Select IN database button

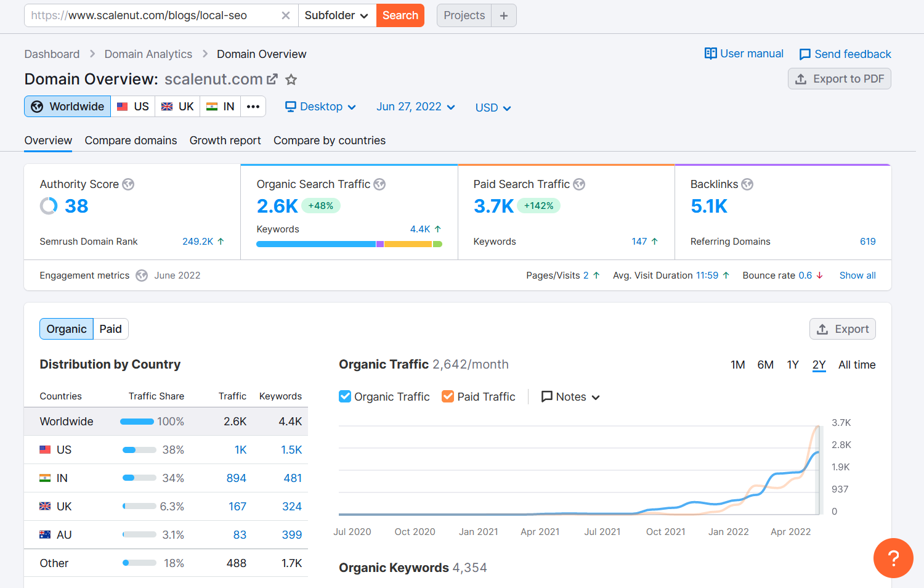[221, 107]
